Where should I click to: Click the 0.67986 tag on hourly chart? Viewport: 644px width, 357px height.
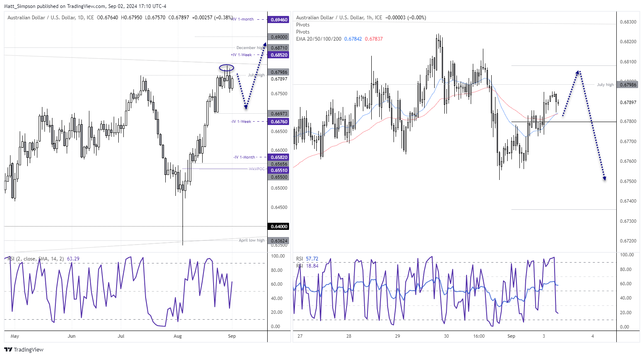(628, 85)
